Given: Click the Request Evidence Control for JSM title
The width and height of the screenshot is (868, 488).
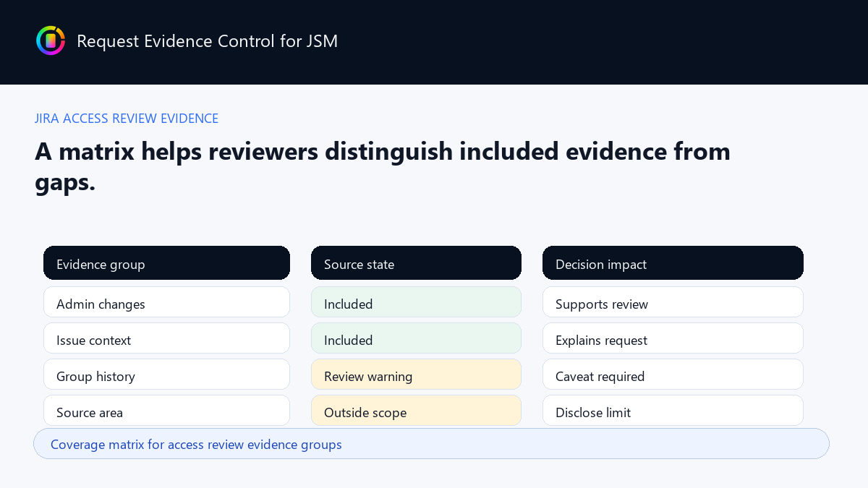Looking at the screenshot, I should point(207,41).
